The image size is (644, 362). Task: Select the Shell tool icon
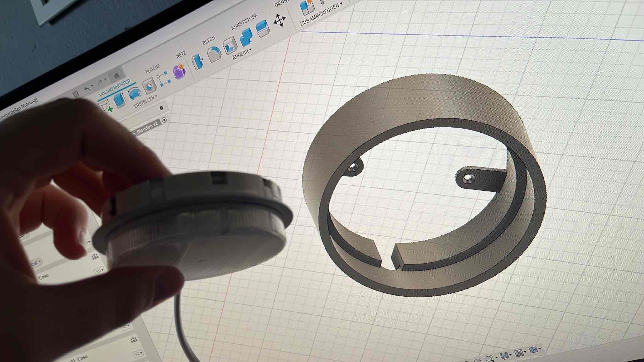click(x=230, y=46)
